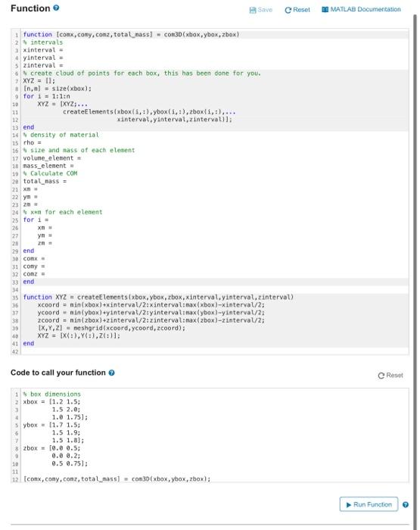This screenshot has width=420, height=530.
Task: Click the line 'xinterval =' in function editor
Action: (x=43, y=50)
